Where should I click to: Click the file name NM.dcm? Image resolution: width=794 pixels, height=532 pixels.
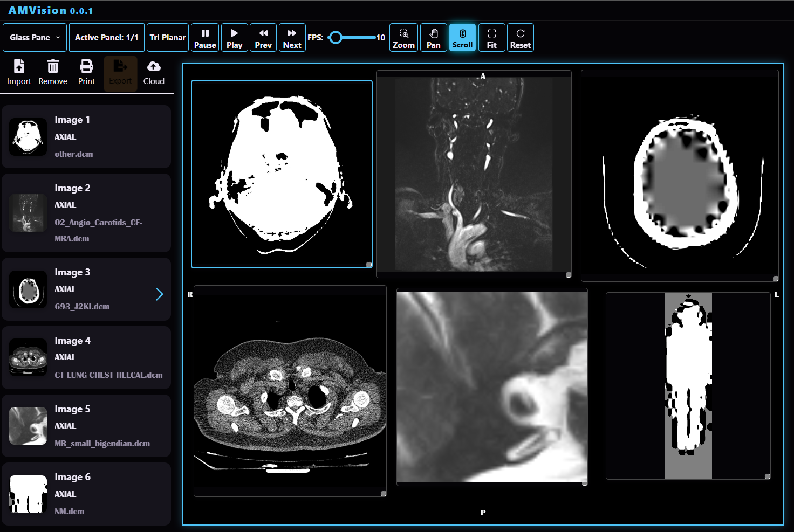[x=70, y=512]
